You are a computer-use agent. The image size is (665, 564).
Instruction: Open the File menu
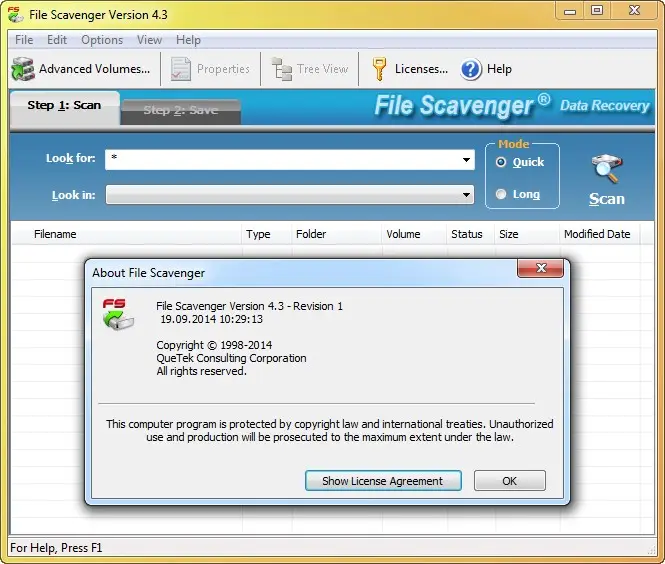tap(24, 40)
